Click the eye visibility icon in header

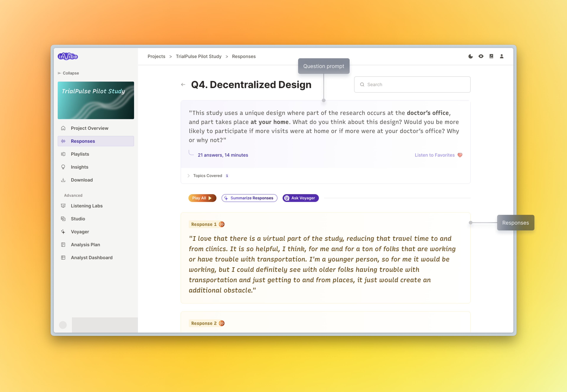tap(481, 56)
